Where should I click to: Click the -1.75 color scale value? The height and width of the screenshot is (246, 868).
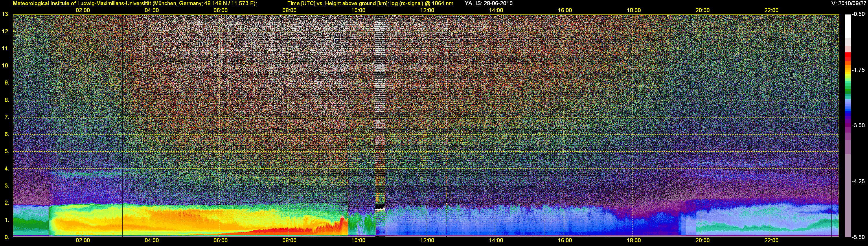click(x=858, y=70)
